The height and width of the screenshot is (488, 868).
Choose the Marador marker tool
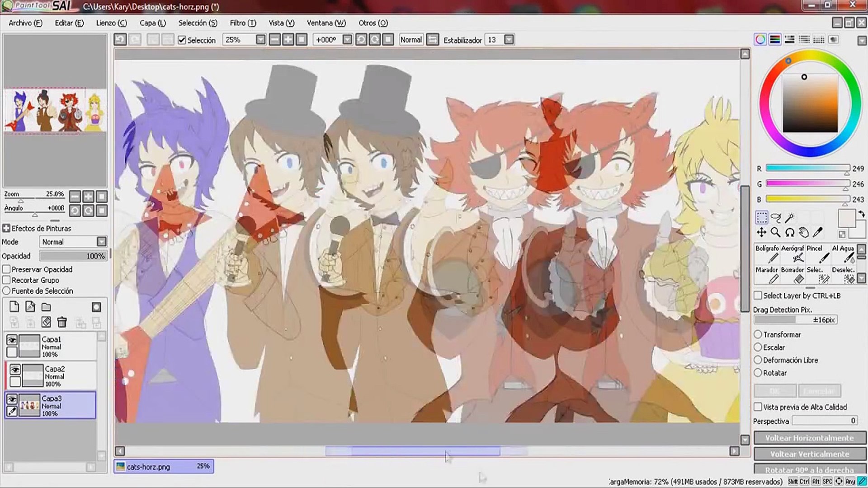[x=767, y=275]
